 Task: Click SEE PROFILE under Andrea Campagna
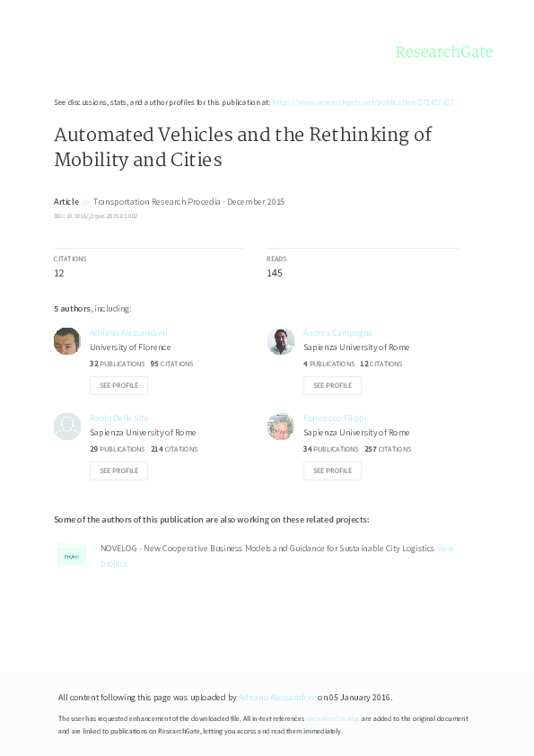point(332,385)
